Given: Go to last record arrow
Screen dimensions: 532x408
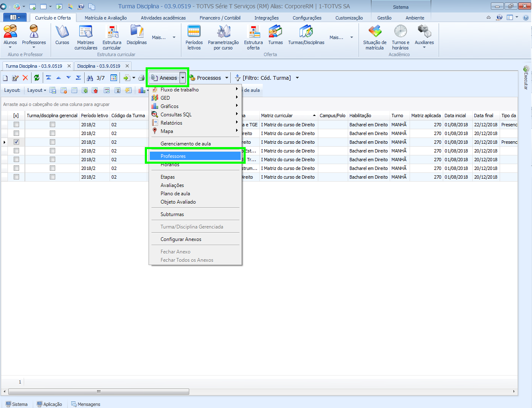Looking at the screenshot, I should point(78,78).
